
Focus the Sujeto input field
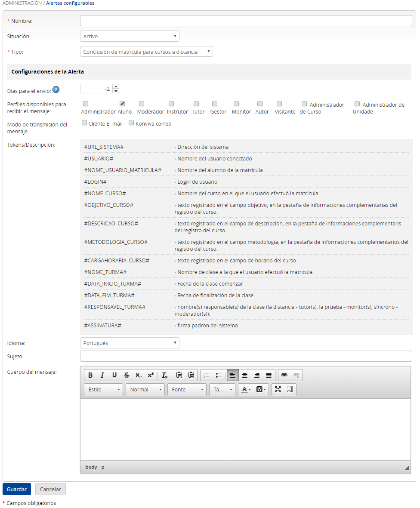pyautogui.click(x=246, y=357)
